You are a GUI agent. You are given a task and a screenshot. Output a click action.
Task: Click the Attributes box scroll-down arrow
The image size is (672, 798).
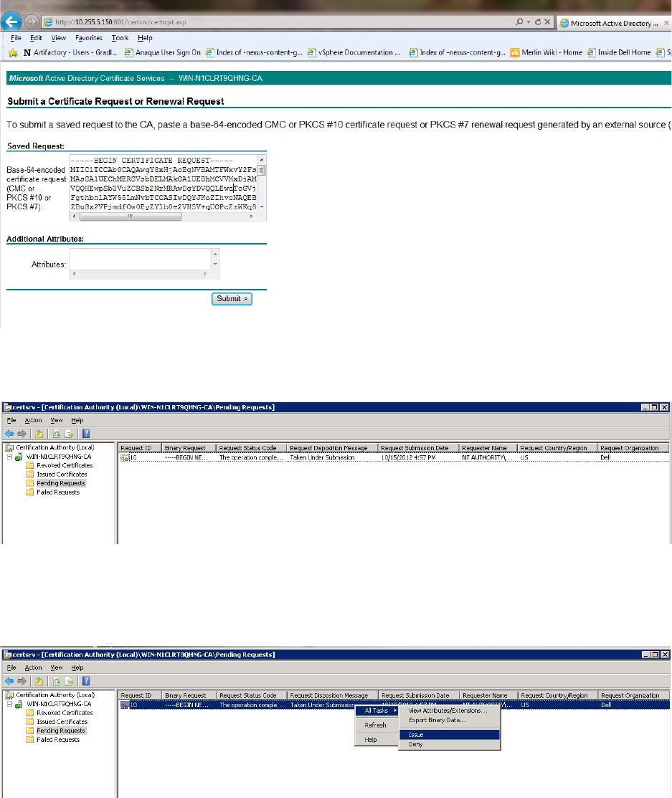(x=215, y=264)
